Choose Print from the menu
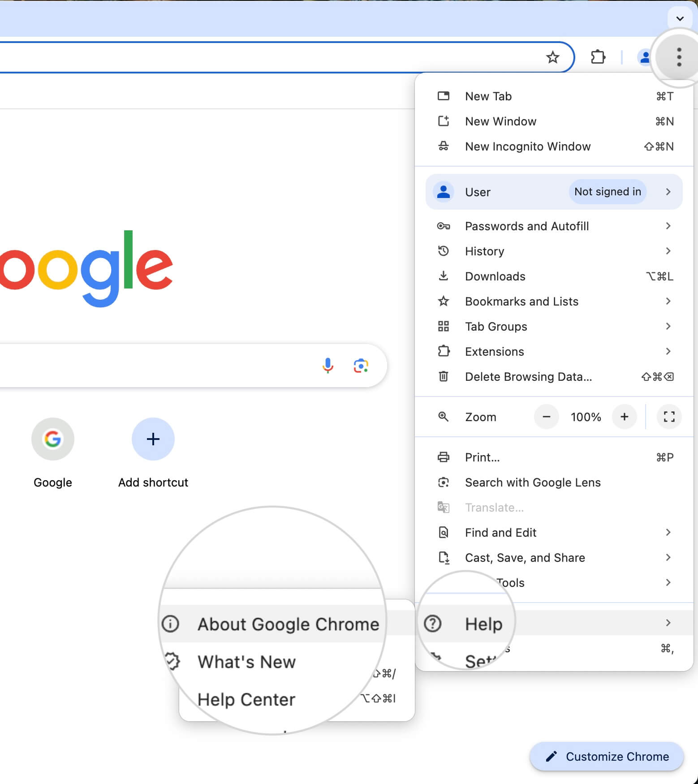This screenshot has height=784, width=698. (554, 457)
